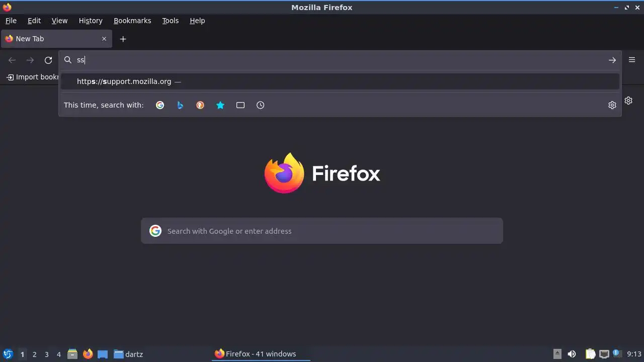The image size is (644, 362).
Task: Open a new tab with plus button
Action: [x=123, y=39]
